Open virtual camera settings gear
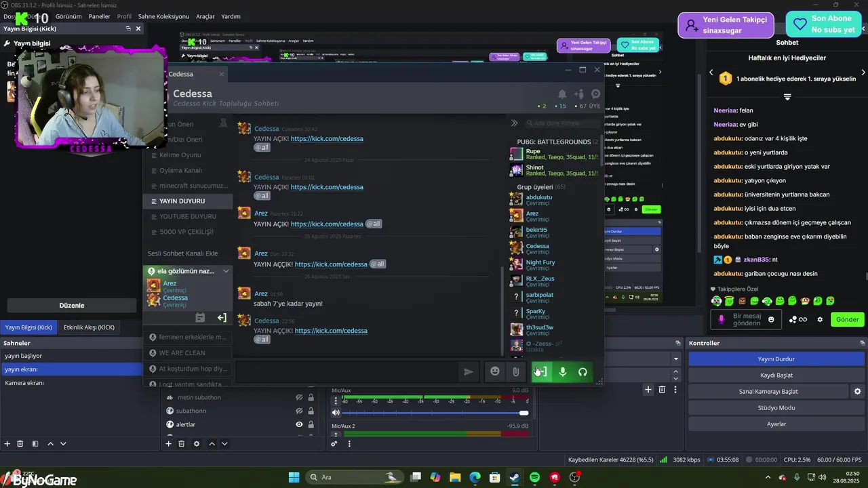The image size is (868, 488). (x=857, y=392)
